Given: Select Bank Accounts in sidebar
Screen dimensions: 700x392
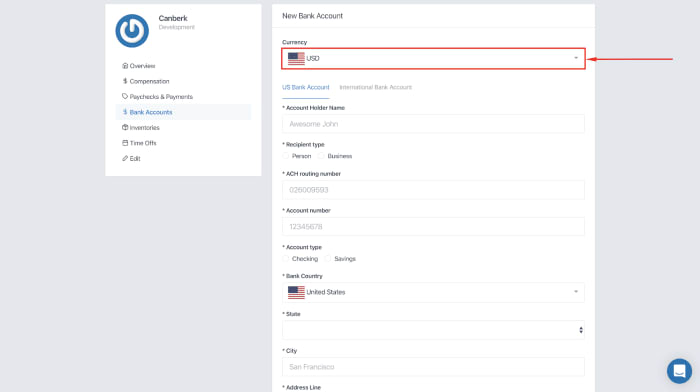Looking at the screenshot, I should pos(183,112).
